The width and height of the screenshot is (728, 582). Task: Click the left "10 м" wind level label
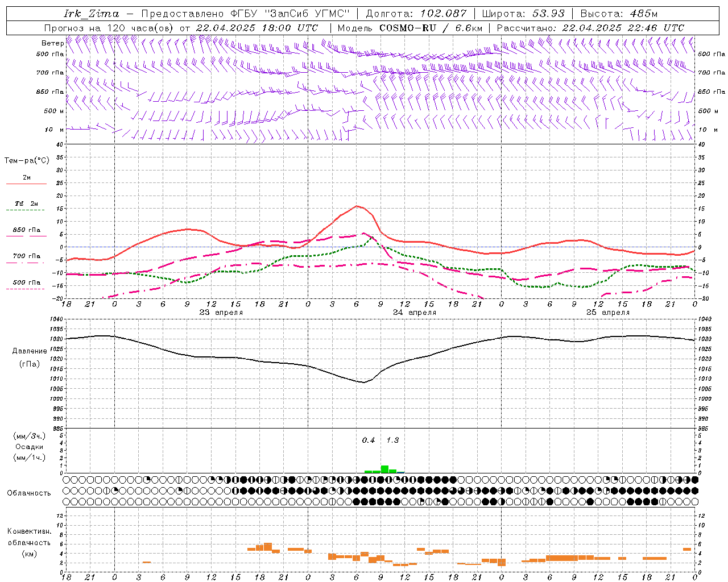tap(54, 130)
